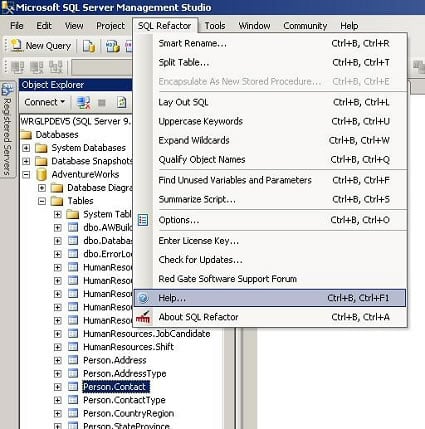Select Lay Out SQL menu entry
This screenshot has width=425, height=429.
(270, 102)
